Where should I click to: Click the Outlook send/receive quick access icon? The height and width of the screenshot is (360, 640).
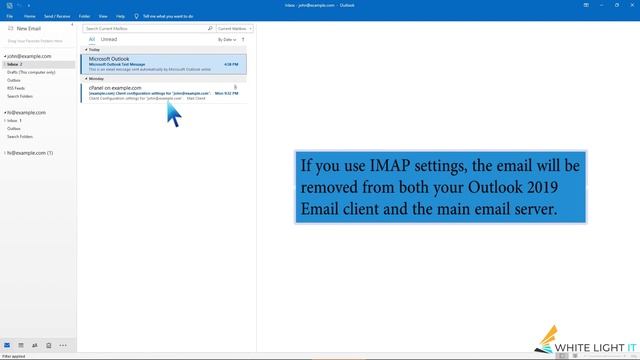[x=9, y=5]
